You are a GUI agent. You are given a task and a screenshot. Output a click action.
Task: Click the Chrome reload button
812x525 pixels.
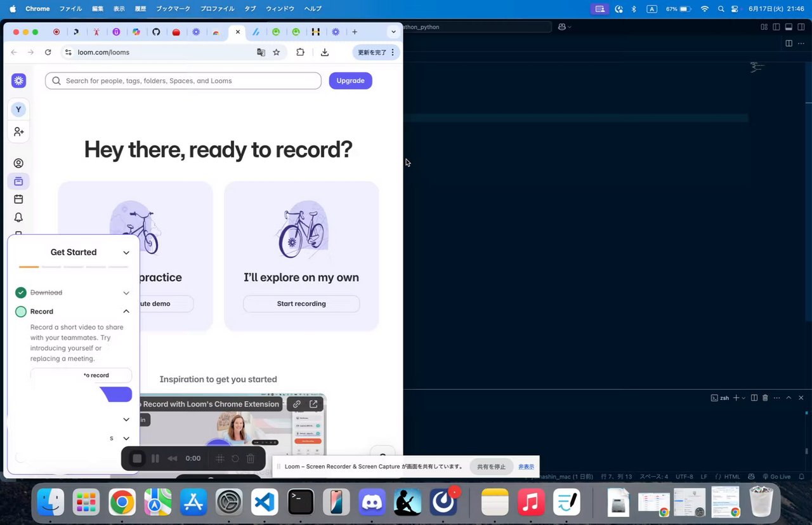[x=48, y=52]
